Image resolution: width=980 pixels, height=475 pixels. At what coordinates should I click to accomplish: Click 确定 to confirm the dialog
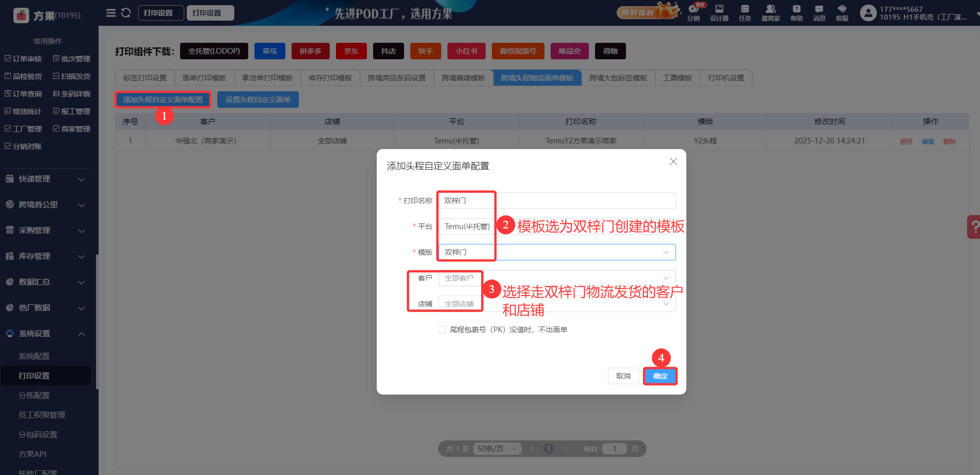click(660, 376)
